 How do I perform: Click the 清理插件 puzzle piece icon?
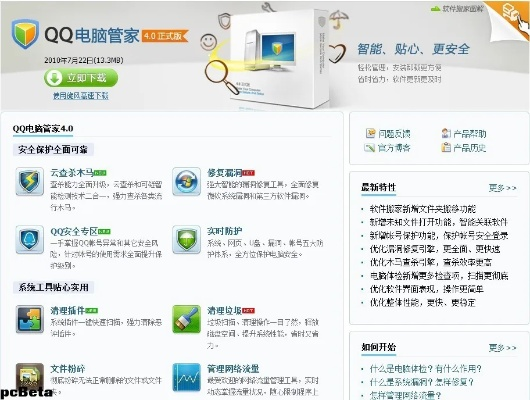(x=30, y=319)
